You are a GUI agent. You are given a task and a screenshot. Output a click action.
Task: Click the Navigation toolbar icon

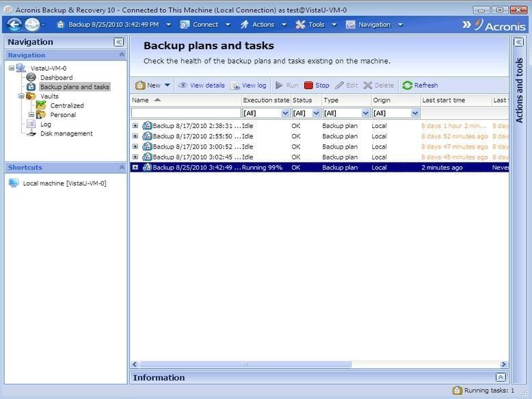coord(350,25)
